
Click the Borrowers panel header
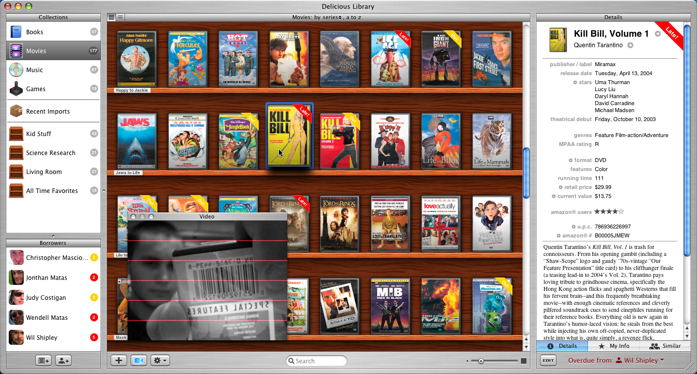pos(53,243)
